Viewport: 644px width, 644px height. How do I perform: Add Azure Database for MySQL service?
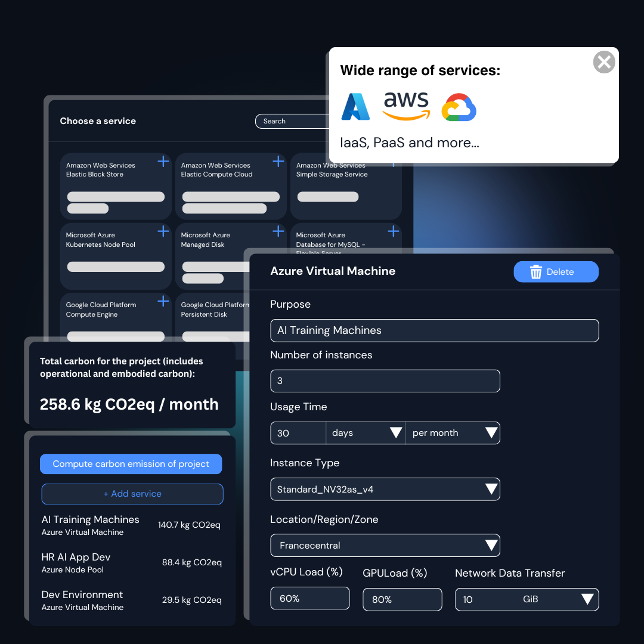pyautogui.click(x=393, y=231)
